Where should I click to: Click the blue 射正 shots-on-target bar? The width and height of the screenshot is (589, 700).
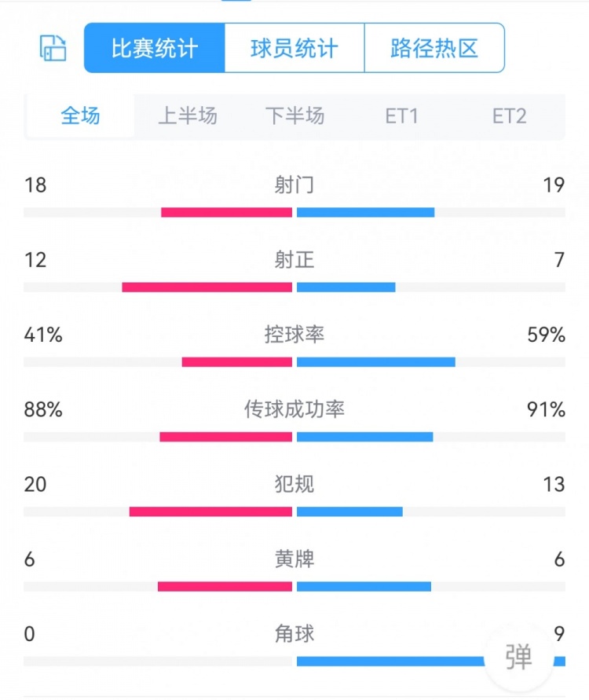346,288
